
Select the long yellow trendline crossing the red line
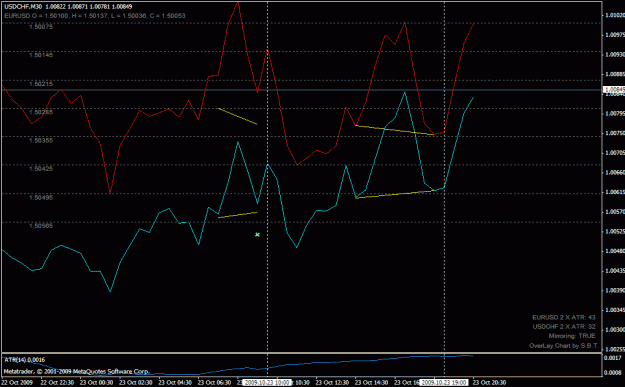[x=394, y=130]
